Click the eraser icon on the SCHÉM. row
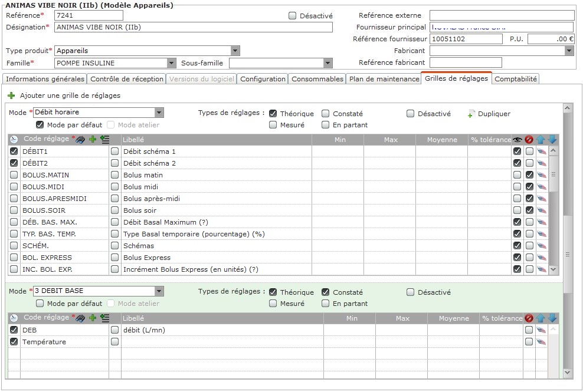 tap(542, 246)
